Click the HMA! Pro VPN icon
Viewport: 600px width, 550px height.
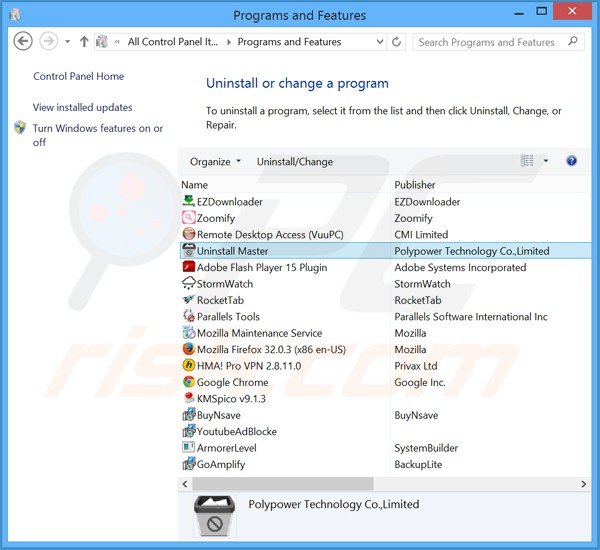point(188,366)
